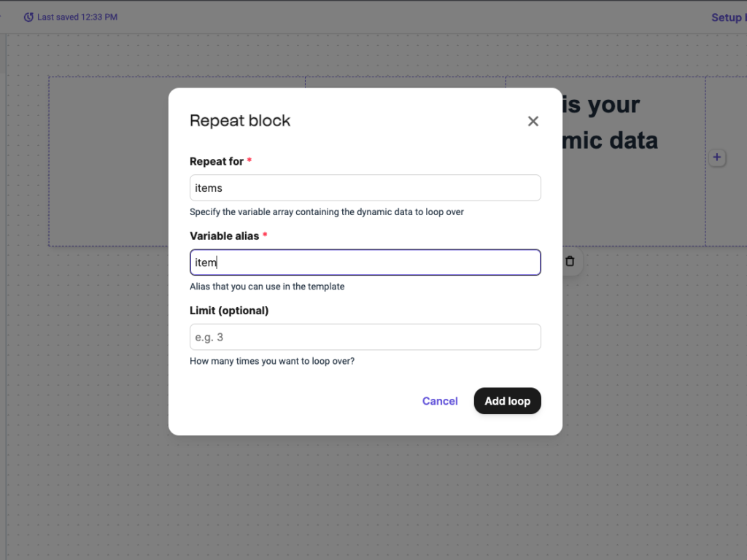Click the alias template helper text
Image resolution: width=747 pixels, height=560 pixels.
click(267, 287)
